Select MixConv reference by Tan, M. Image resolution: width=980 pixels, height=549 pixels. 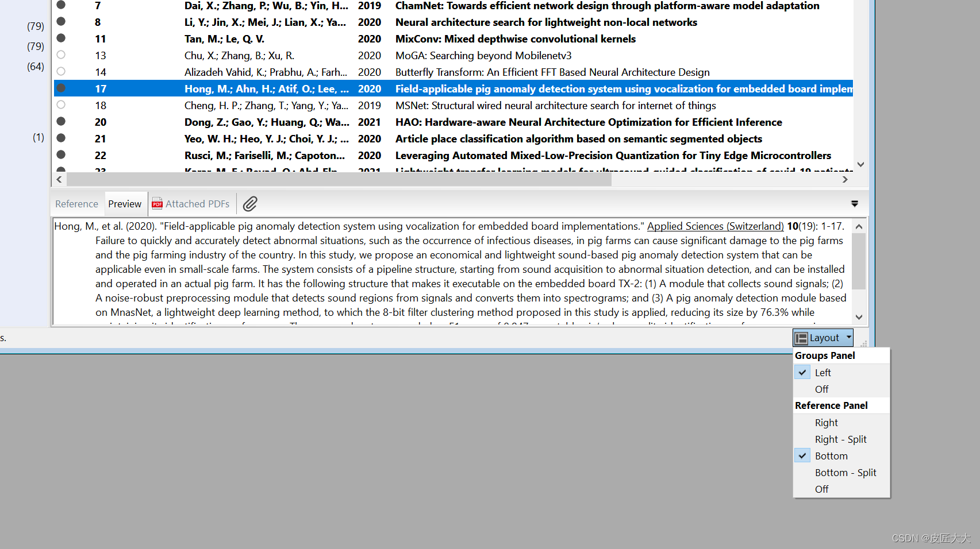[x=454, y=39]
